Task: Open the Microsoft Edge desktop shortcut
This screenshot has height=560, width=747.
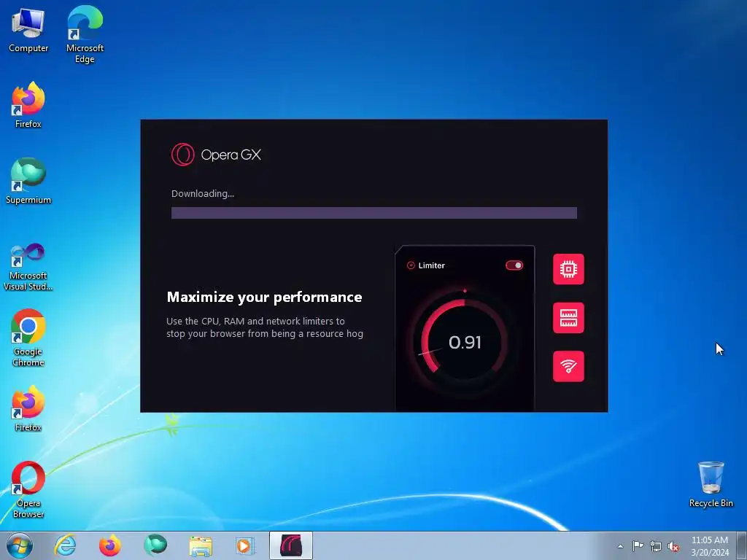Action: click(85, 34)
